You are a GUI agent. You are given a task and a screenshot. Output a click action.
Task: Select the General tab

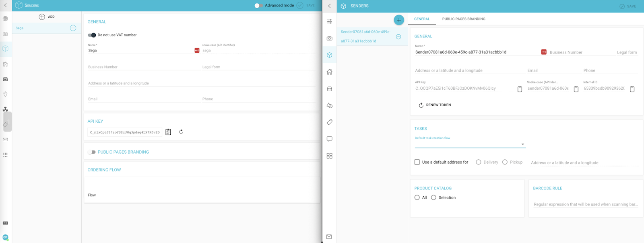pyautogui.click(x=422, y=19)
